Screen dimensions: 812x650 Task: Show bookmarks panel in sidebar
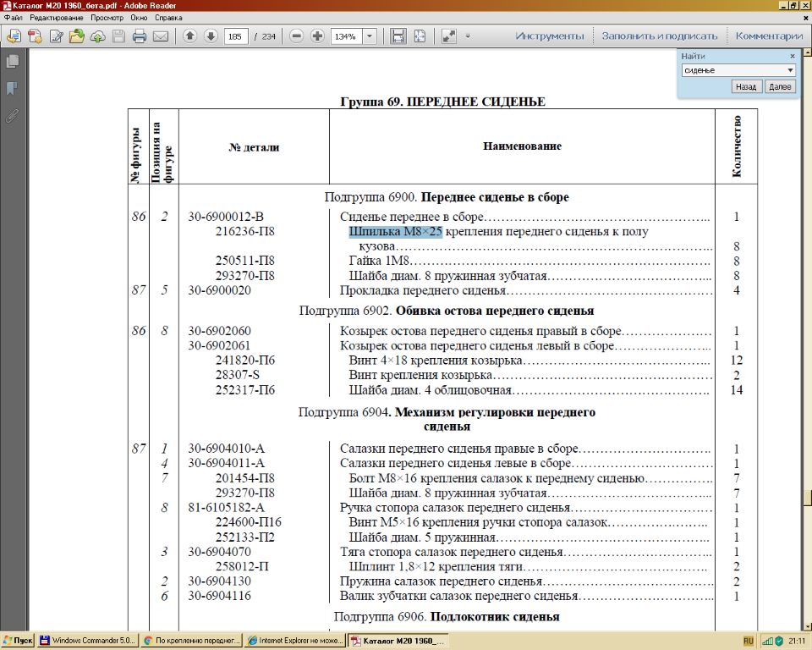pos(13,89)
